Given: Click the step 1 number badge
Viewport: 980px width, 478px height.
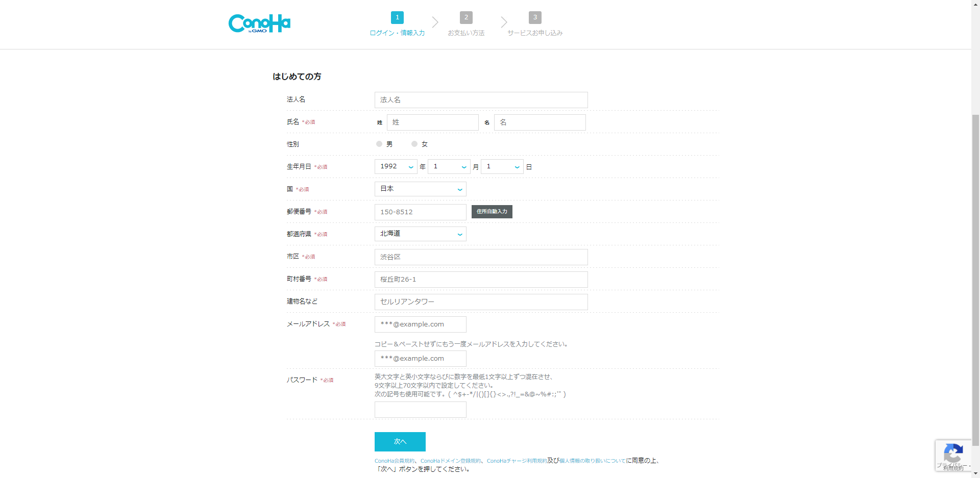Looking at the screenshot, I should (397, 17).
